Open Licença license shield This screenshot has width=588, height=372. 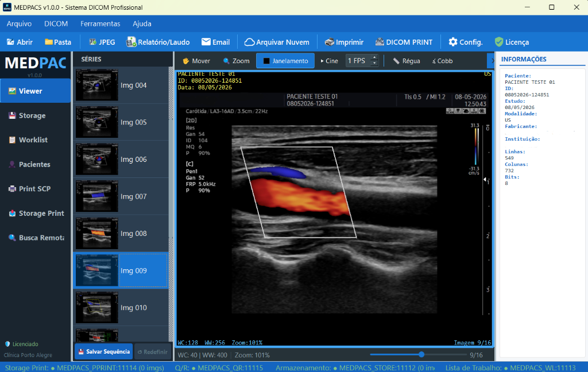[512, 42]
